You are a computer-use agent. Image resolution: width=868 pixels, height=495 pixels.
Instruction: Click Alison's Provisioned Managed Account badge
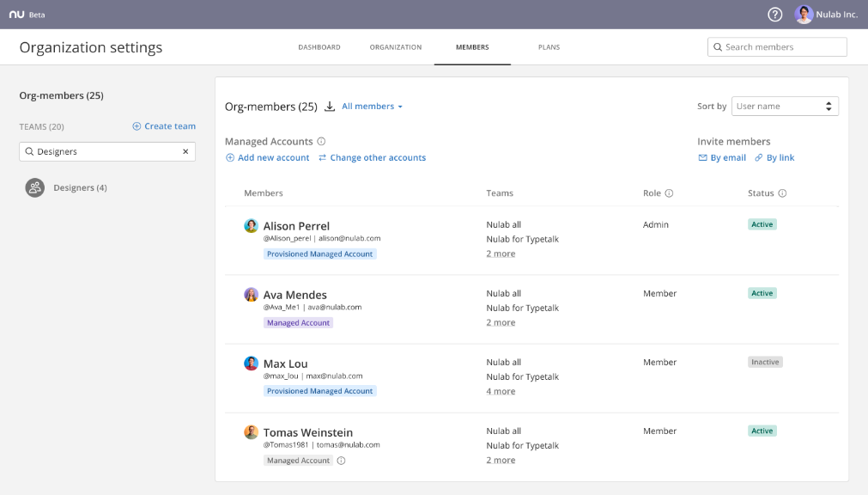(320, 254)
